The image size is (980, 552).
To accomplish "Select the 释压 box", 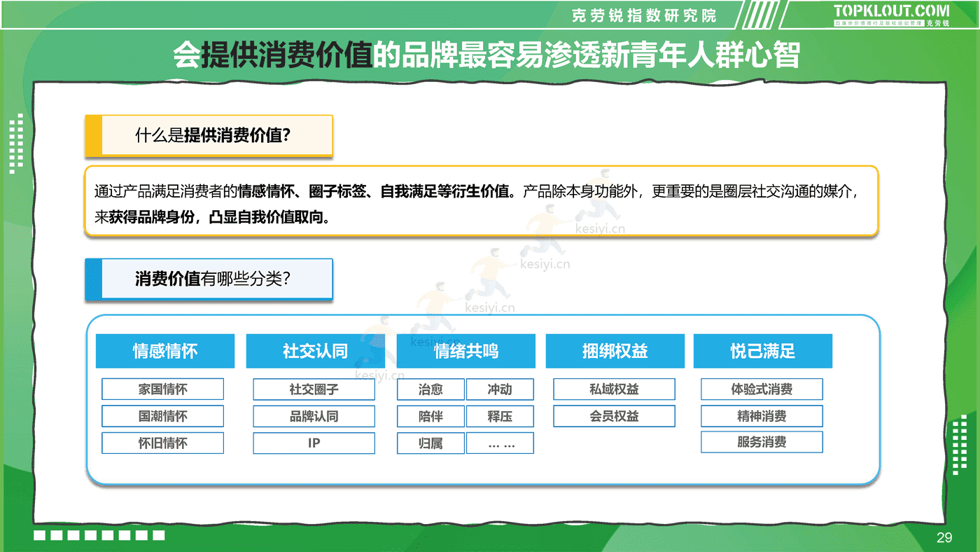I will click(500, 416).
